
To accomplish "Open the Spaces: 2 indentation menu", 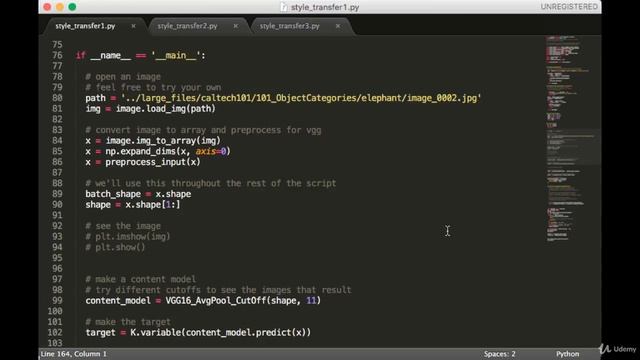I will point(500,354).
